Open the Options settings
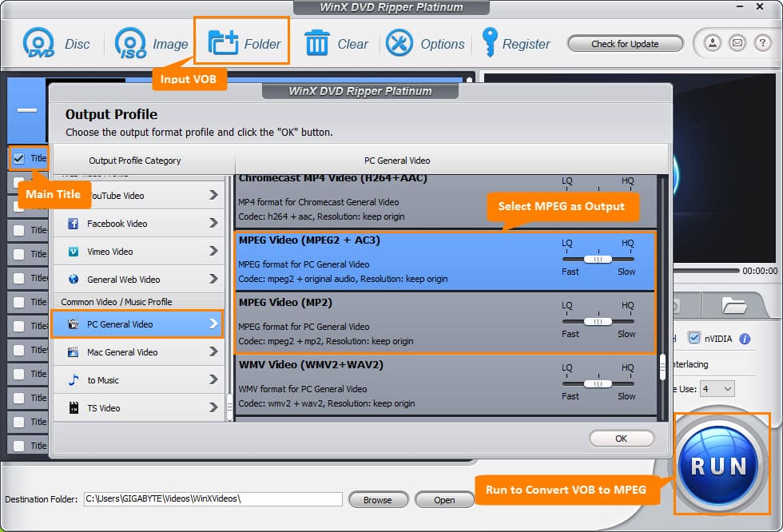This screenshot has height=532, width=783. [425, 43]
